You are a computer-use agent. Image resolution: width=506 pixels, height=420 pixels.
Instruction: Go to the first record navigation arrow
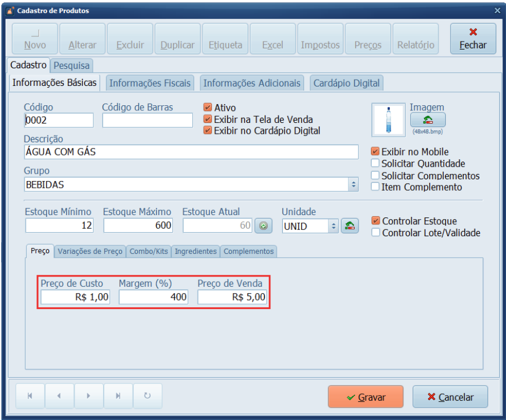pos(30,396)
